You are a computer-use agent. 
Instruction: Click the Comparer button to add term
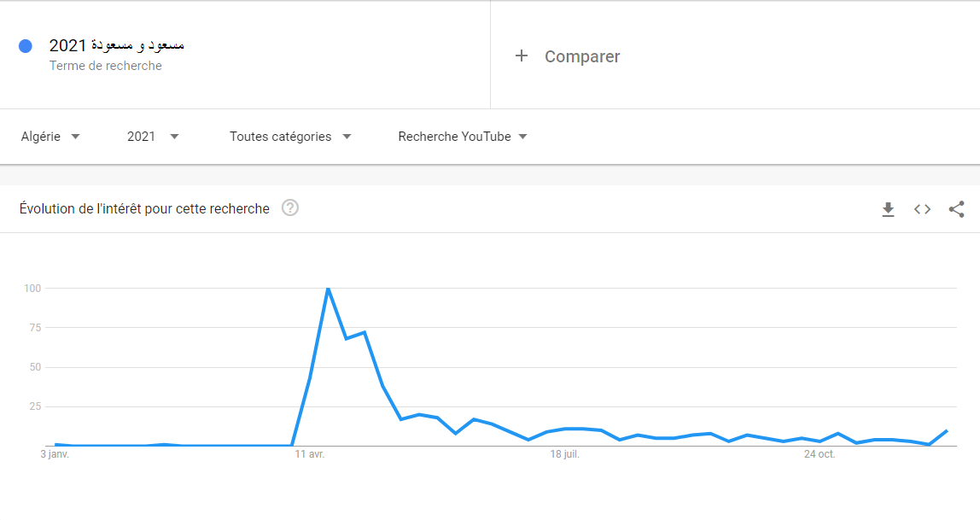click(582, 56)
